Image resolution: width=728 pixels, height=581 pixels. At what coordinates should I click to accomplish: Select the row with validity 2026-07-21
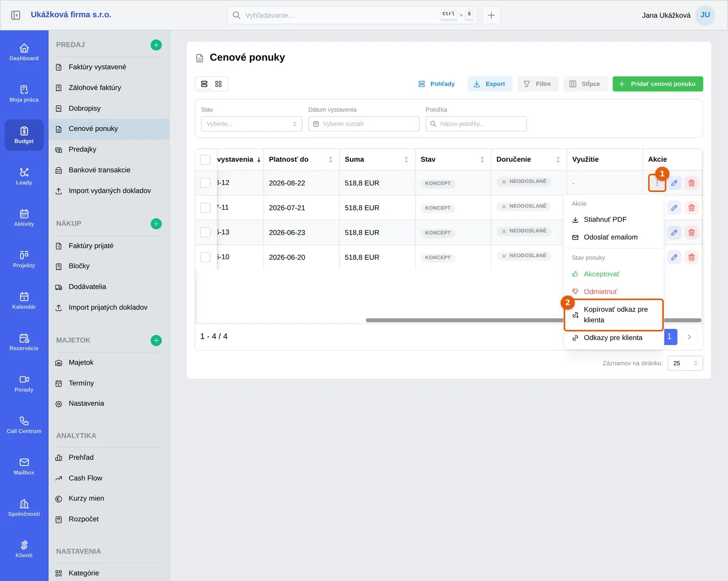click(x=206, y=208)
